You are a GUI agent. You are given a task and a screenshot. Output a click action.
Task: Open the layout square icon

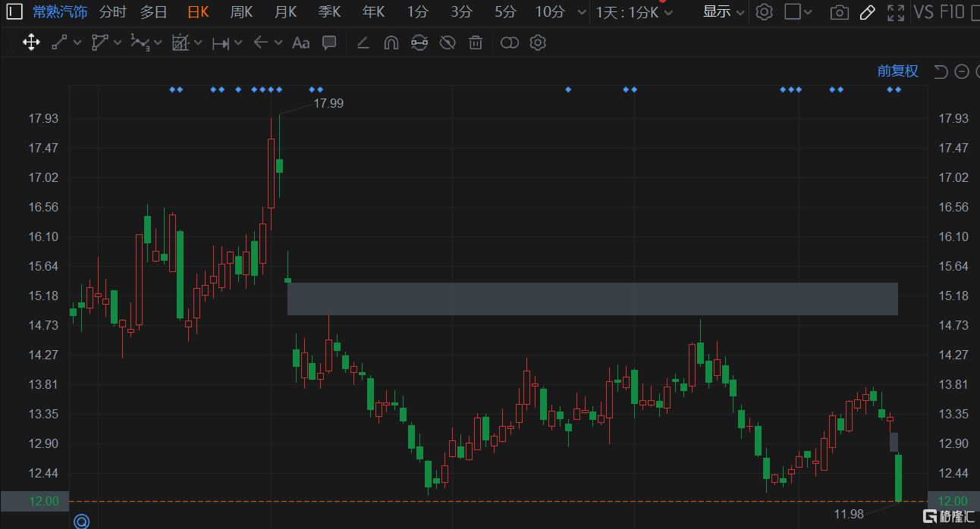click(792, 11)
